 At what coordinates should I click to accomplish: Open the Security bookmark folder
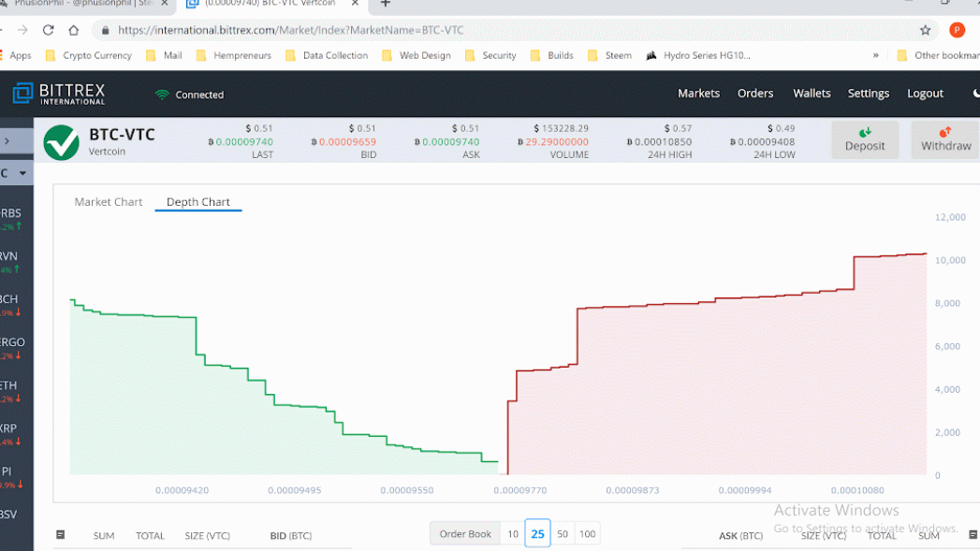coord(490,55)
